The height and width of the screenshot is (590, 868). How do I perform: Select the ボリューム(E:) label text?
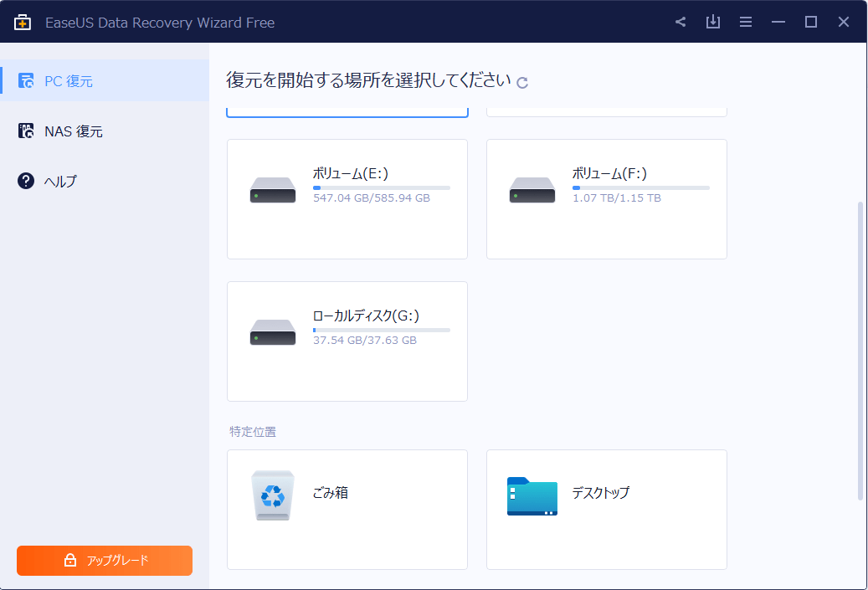pos(351,173)
